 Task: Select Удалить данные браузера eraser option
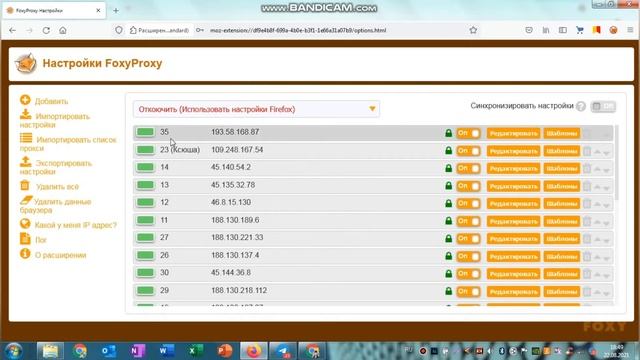55,205
